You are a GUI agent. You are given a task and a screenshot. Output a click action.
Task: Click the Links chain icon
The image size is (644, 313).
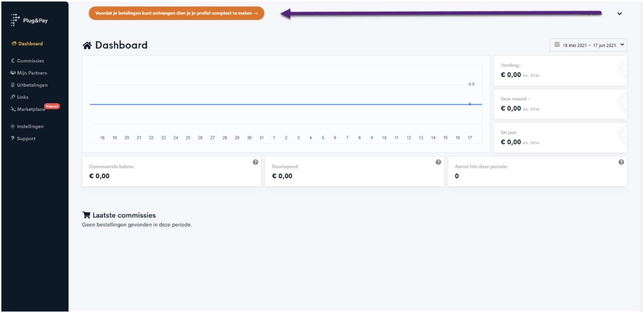(x=13, y=97)
